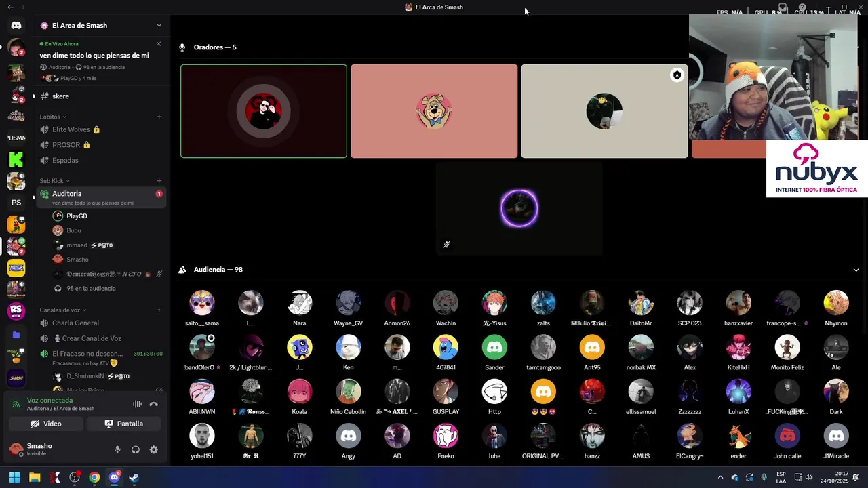This screenshot has width=868, height=488.
Task: Close the En Vivo Ahora banner
Action: pos(159,44)
